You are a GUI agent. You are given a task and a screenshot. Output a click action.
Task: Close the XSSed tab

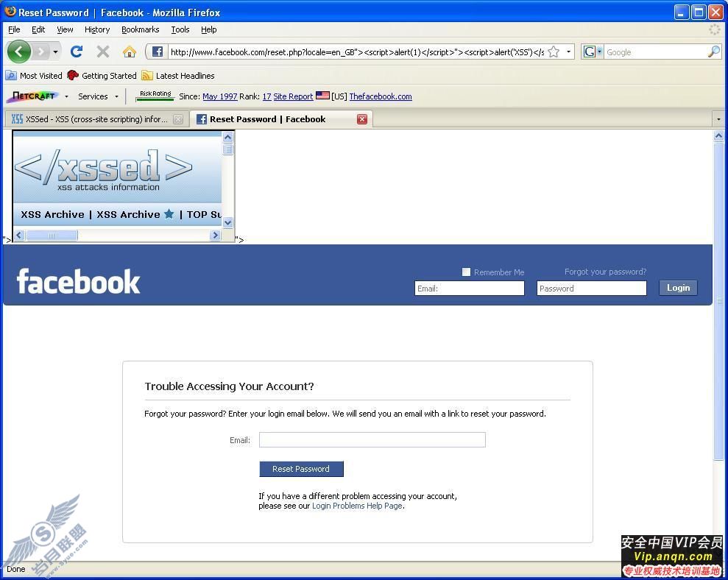pyautogui.click(x=178, y=119)
